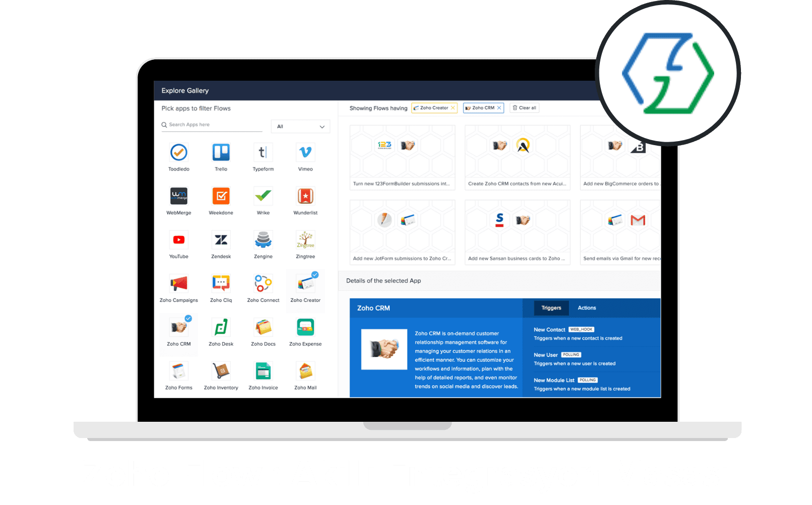Screen dimensions: 812x505
Task: Pick the WebMerge app icon
Action: pyautogui.click(x=179, y=196)
